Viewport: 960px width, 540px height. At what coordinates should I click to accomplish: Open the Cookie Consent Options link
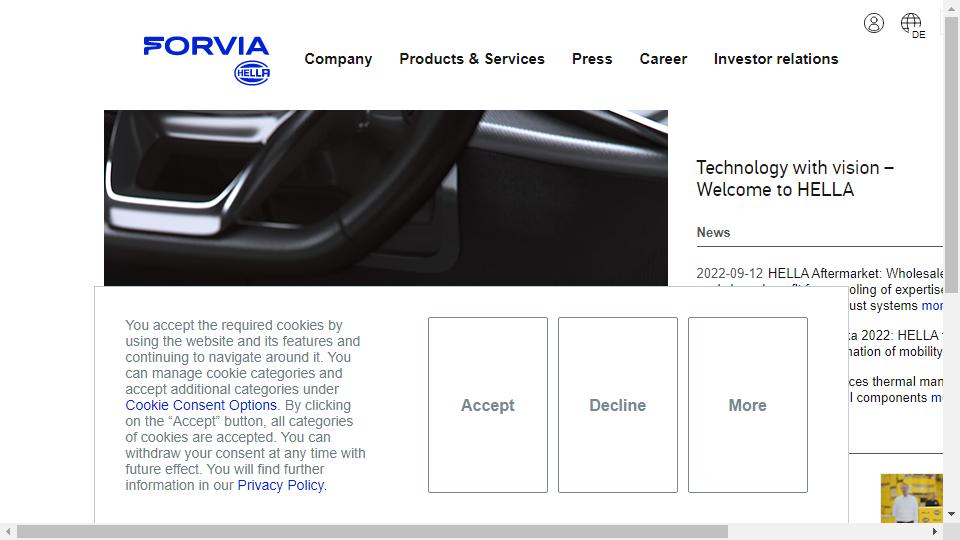(201, 405)
